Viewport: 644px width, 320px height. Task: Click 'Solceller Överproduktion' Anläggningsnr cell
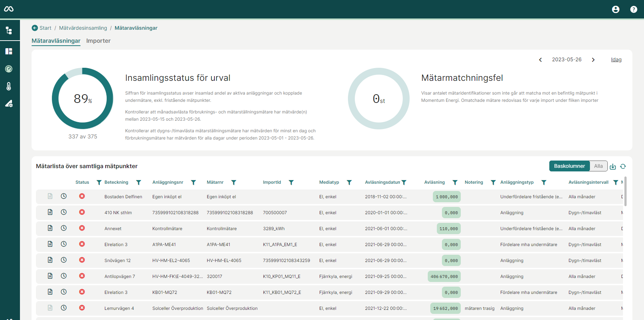coord(177,308)
